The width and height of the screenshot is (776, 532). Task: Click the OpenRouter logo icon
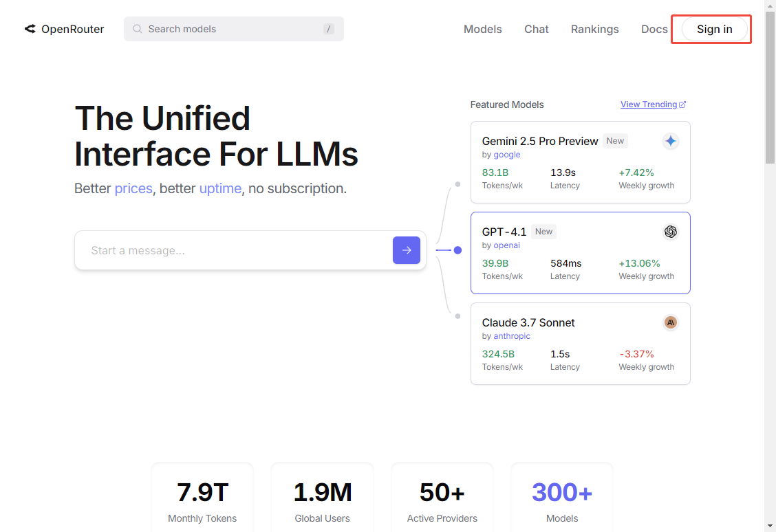[x=30, y=29]
